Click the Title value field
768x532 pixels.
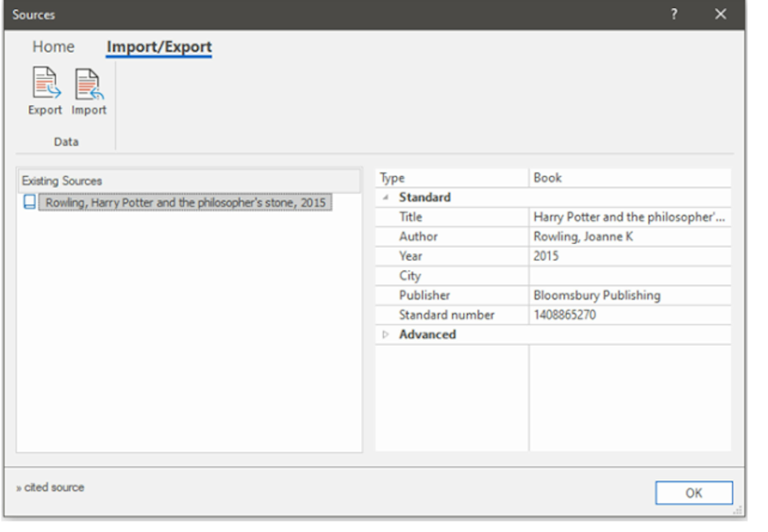tap(629, 217)
